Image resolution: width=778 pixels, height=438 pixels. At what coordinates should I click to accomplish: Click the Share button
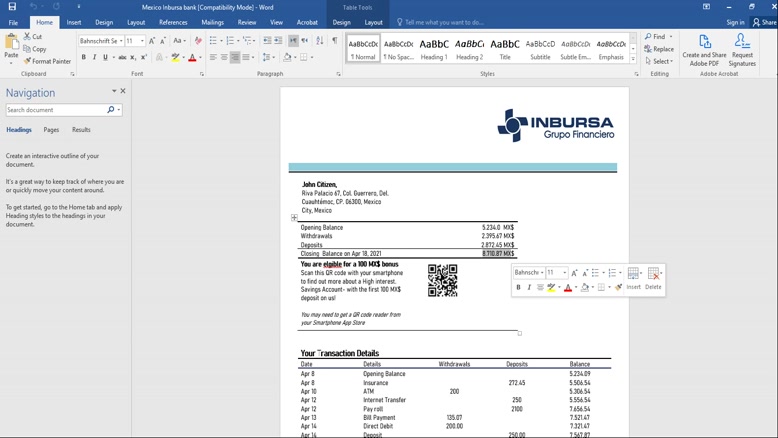click(764, 22)
